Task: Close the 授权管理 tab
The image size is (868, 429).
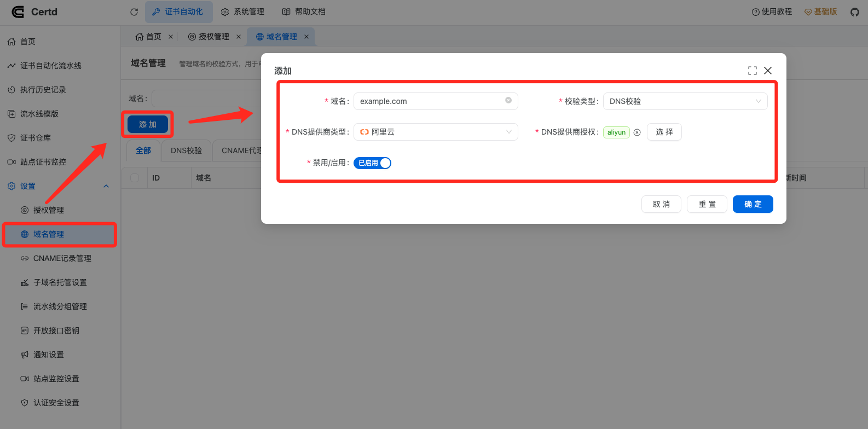Action: 239,37
